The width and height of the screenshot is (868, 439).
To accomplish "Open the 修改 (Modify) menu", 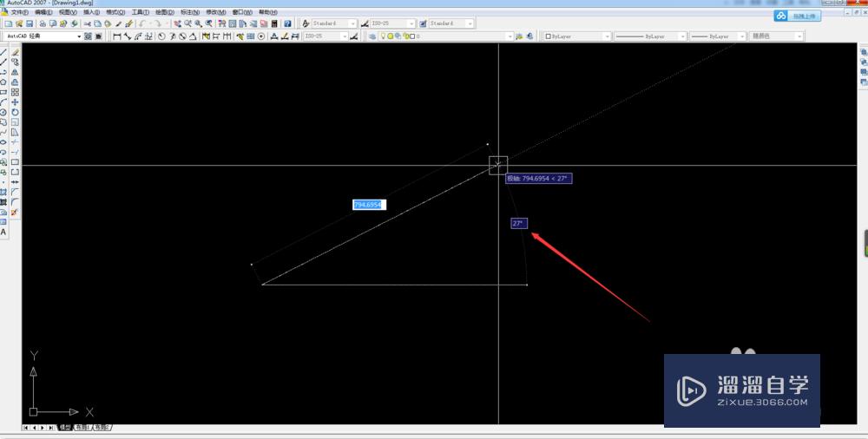I will [x=216, y=11].
